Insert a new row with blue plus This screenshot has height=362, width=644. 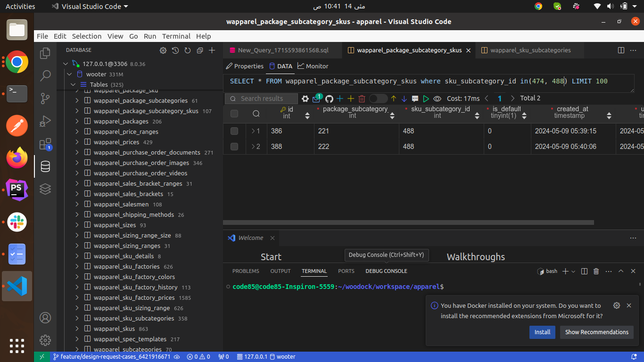[339, 99]
